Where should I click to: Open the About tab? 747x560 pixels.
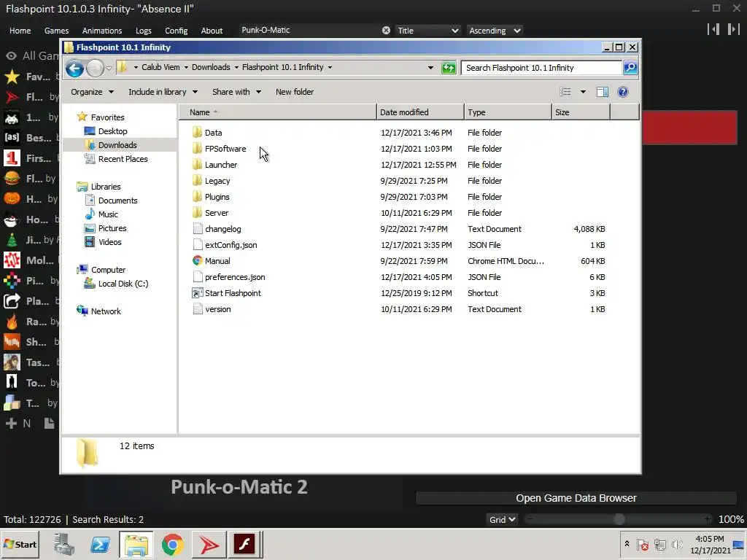pos(212,31)
